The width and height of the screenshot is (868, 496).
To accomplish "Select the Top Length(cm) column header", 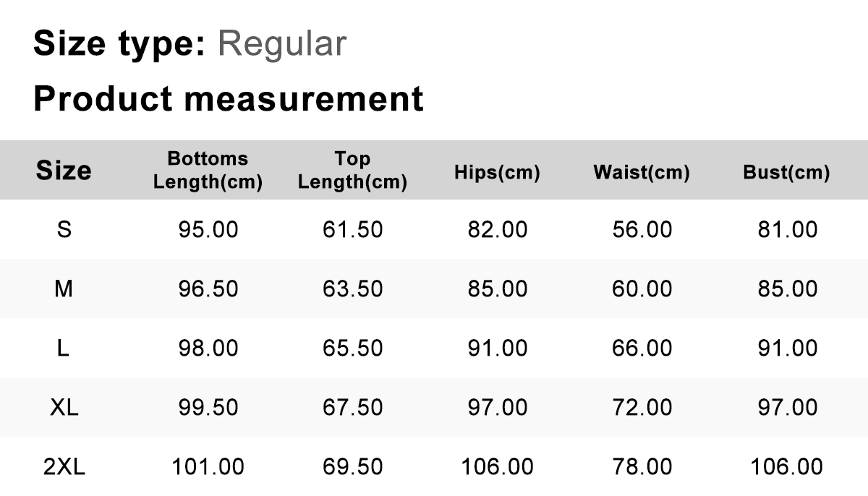I will click(352, 171).
